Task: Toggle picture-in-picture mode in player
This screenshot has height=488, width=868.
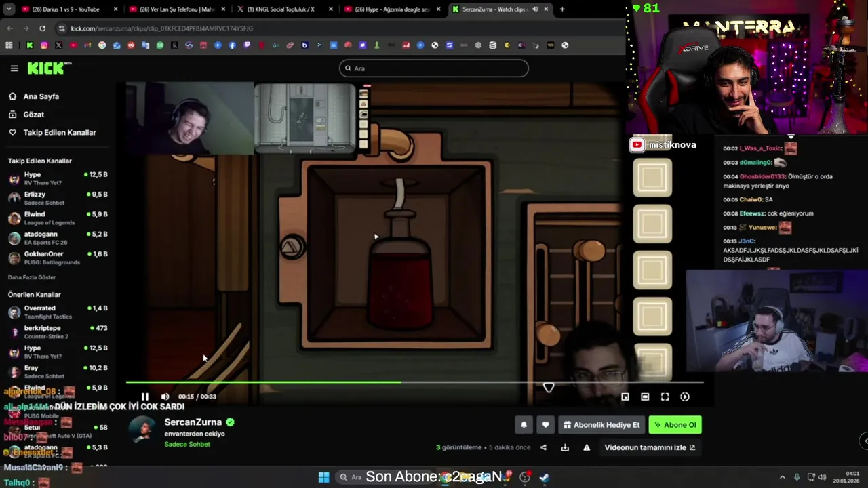Action: (625, 396)
